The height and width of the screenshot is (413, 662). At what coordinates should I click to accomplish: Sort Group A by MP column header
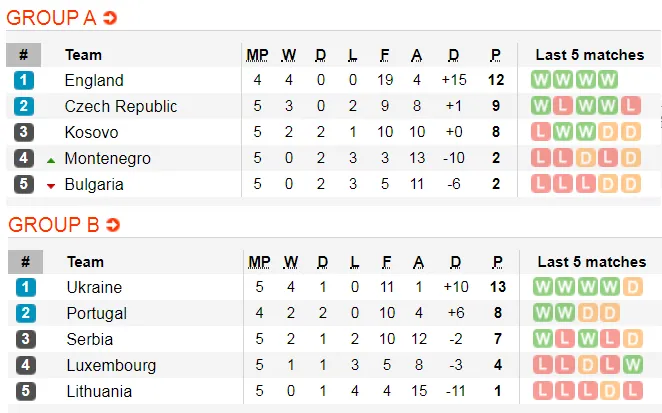coord(258,55)
